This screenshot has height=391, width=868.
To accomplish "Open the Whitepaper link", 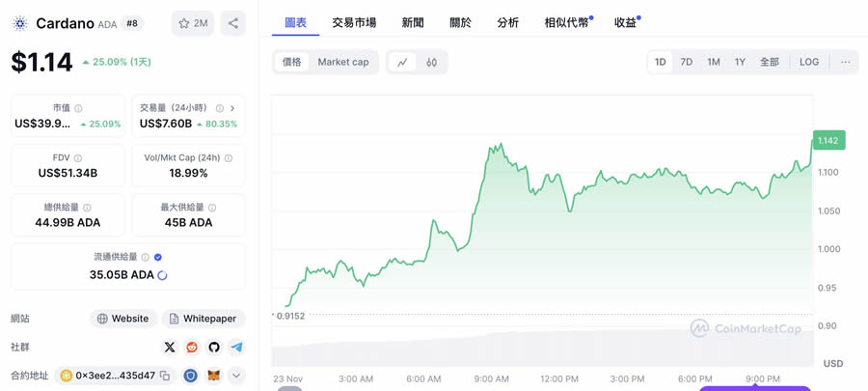I will tap(203, 319).
